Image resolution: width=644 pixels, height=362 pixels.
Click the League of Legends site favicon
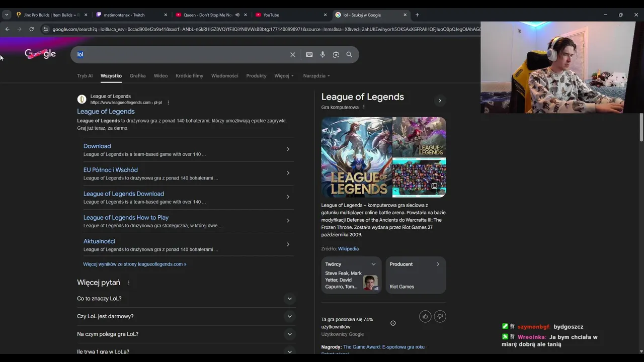(82, 99)
